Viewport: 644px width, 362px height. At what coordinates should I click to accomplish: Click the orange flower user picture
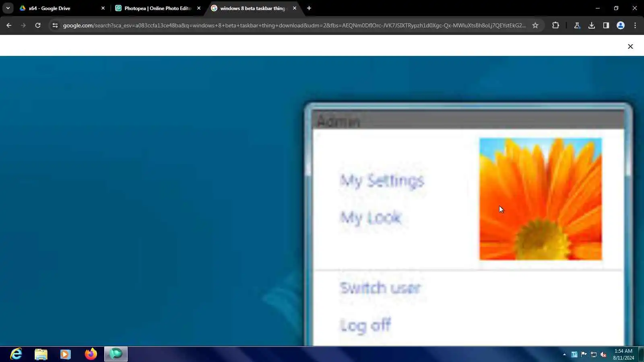point(541,199)
